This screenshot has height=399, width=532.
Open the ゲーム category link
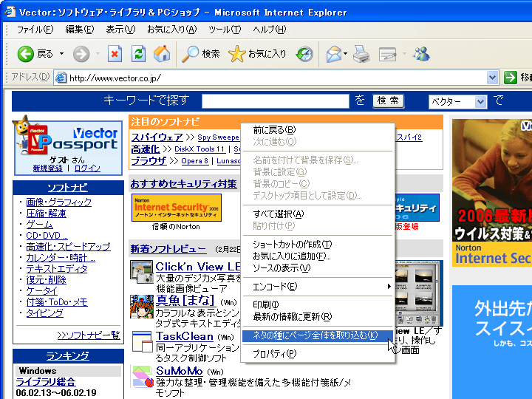point(39,225)
